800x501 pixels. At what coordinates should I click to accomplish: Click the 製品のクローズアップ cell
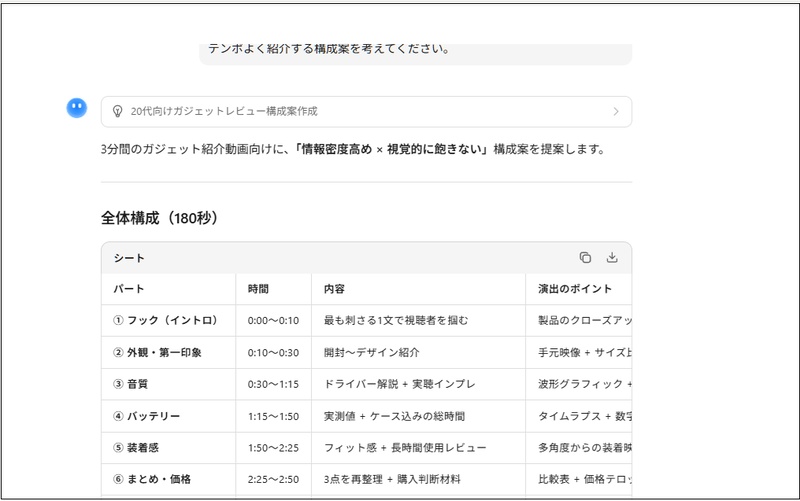coord(579,320)
